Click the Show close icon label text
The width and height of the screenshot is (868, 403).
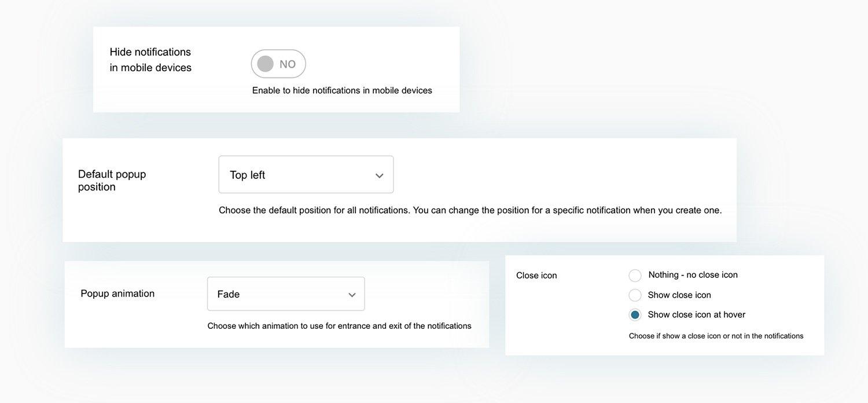click(x=679, y=295)
